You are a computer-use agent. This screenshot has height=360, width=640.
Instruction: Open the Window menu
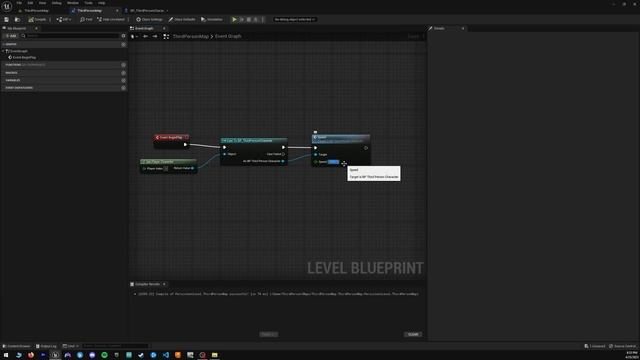(x=73, y=3)
